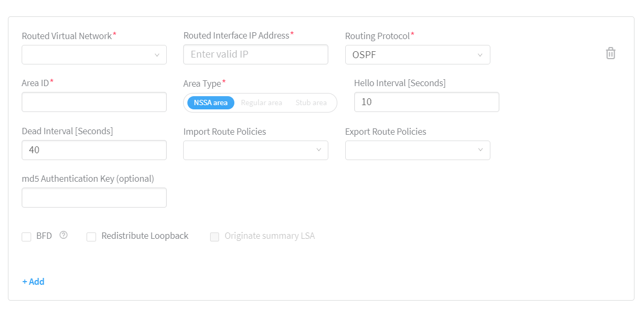This screenshot has height=317, width=644.
Task: Switch area type to Regular area
Action: [261, 102]
